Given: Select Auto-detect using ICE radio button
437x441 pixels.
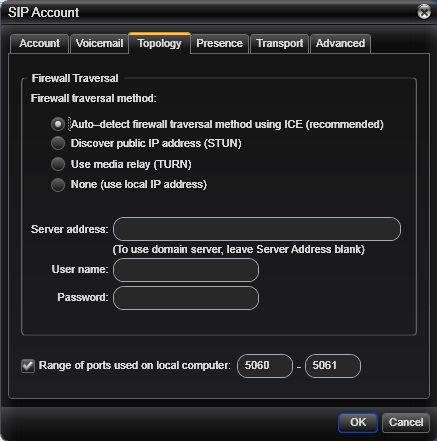Looking at the screenshot, I should [58, 124].
